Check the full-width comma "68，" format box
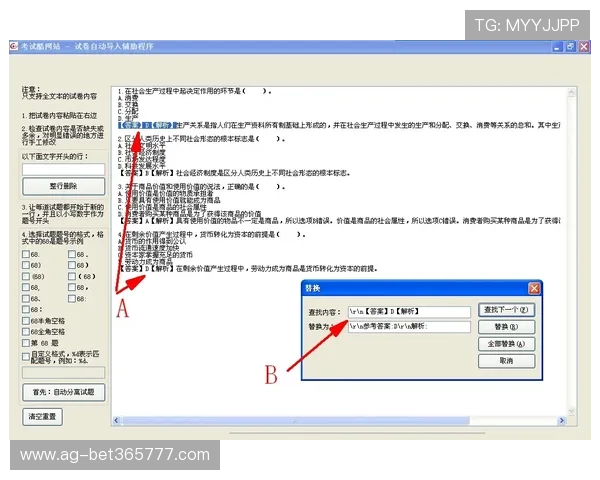The height and width of the screenshot is (480, 600). click(72, 287)
